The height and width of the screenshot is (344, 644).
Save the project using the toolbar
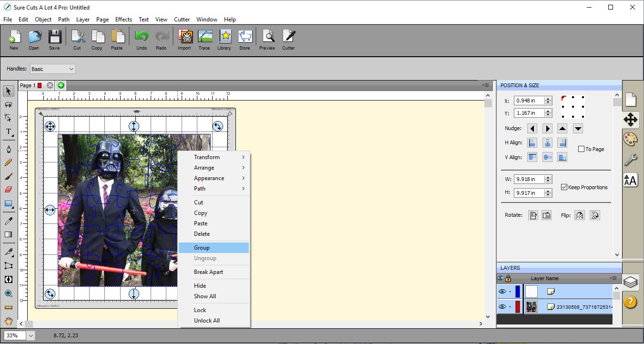pos(54,40)
